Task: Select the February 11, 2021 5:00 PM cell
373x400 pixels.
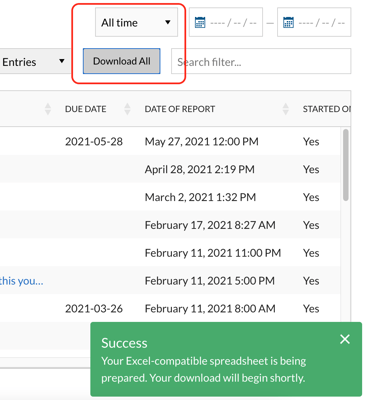Action: click(x=210, y=281)
